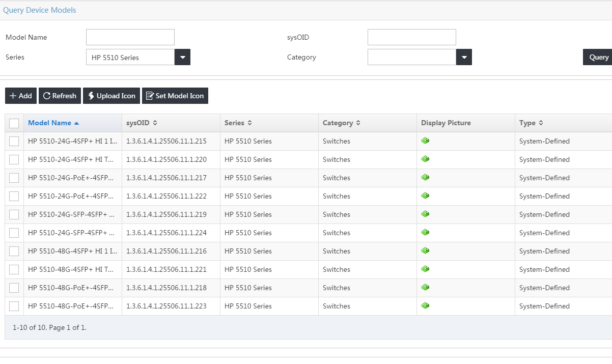The height and width of the screenshot is (364, 612).
Task: Click sysOID cell 1.3.6.1.4.1.25506.11.1.219
Action: (x=166, y=214)
